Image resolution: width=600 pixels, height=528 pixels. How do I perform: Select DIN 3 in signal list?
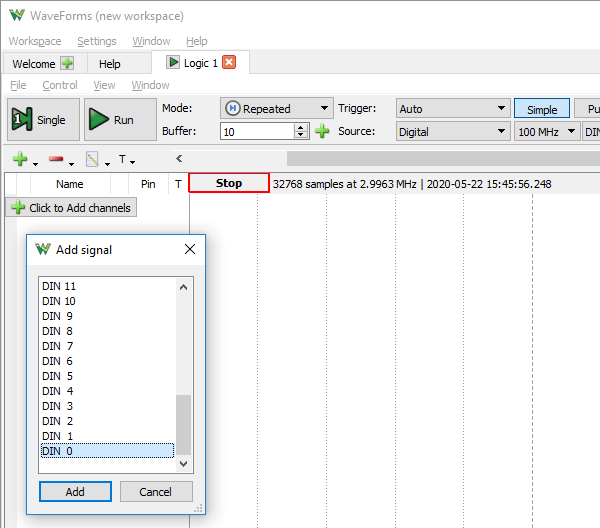108,406
